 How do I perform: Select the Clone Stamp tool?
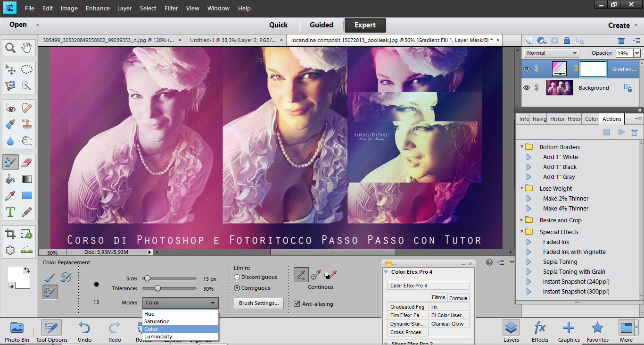tap(26, 124)
